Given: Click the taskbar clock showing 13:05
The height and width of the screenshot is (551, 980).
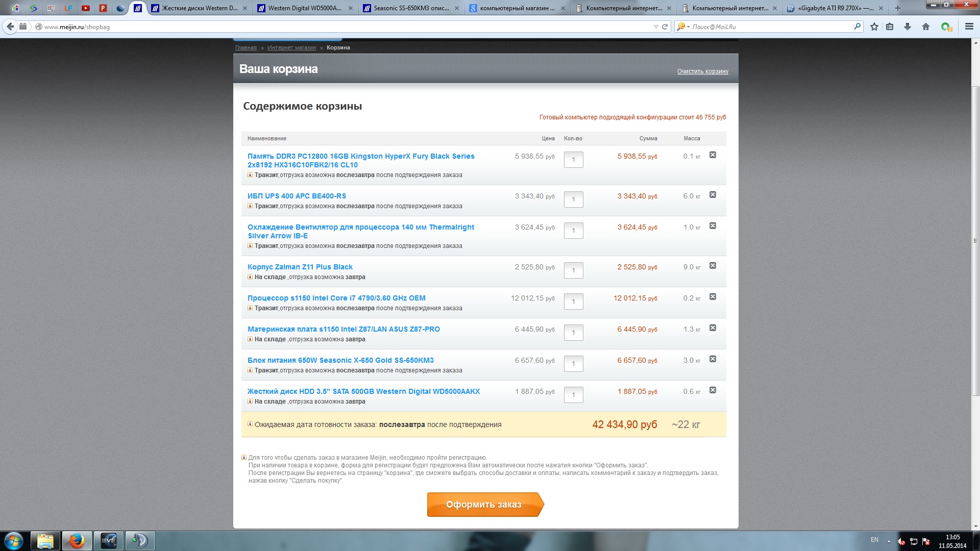Looking at the screenshot, I should (952, 541).
